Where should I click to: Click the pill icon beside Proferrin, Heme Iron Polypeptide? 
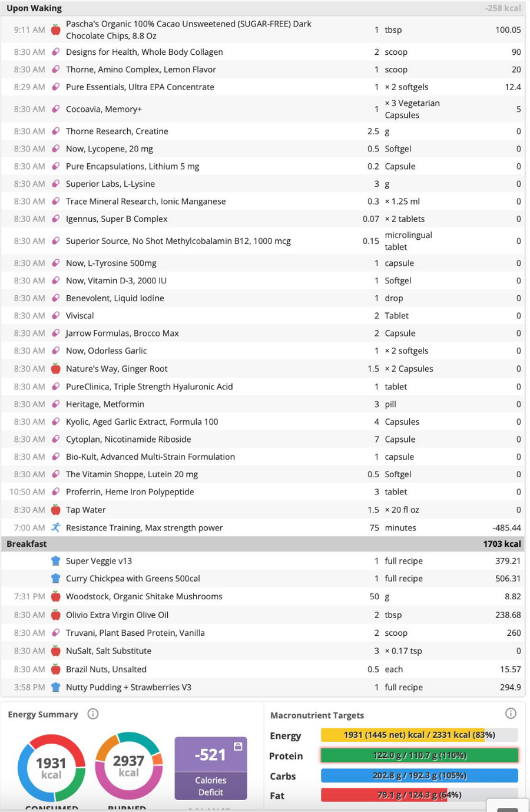(x=55, y=491)
